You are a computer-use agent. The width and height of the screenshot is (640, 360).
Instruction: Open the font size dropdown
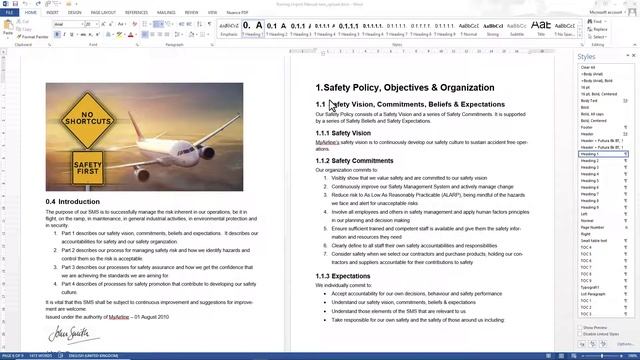[97, 24]
